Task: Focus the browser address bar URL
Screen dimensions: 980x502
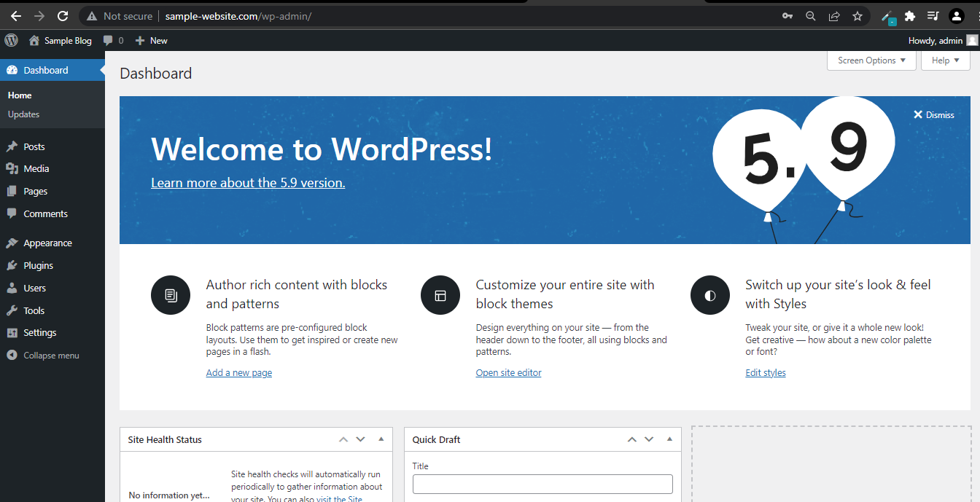Action: coord(238,16)
